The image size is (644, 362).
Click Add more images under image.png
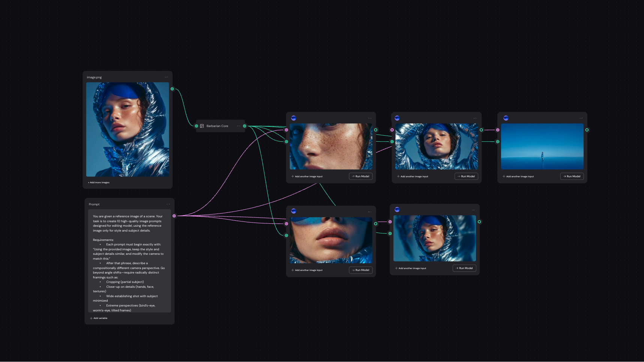click(99, 182)
